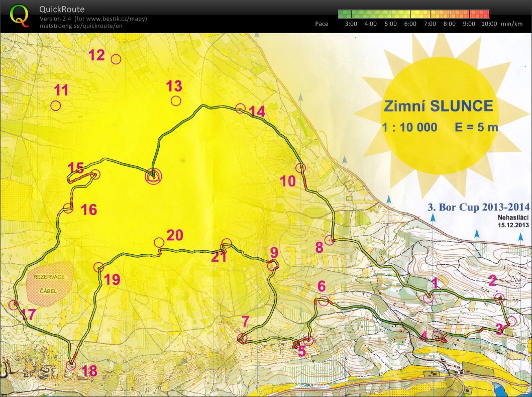
Task: Click the "E = 5 m" contour interval text
Action: pos(476,127)
